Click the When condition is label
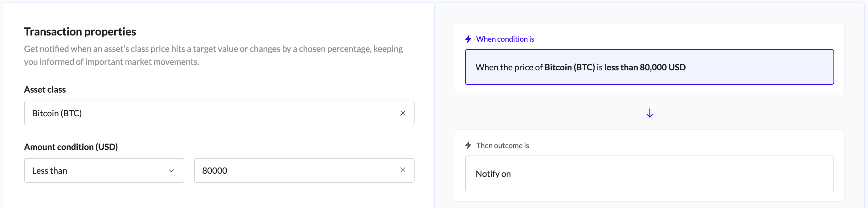 click(505, 39)
